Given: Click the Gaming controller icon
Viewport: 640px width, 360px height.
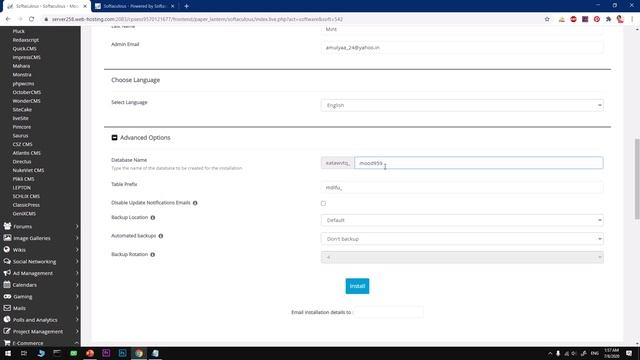Looking at the screenshot, I should click(7, 296).
